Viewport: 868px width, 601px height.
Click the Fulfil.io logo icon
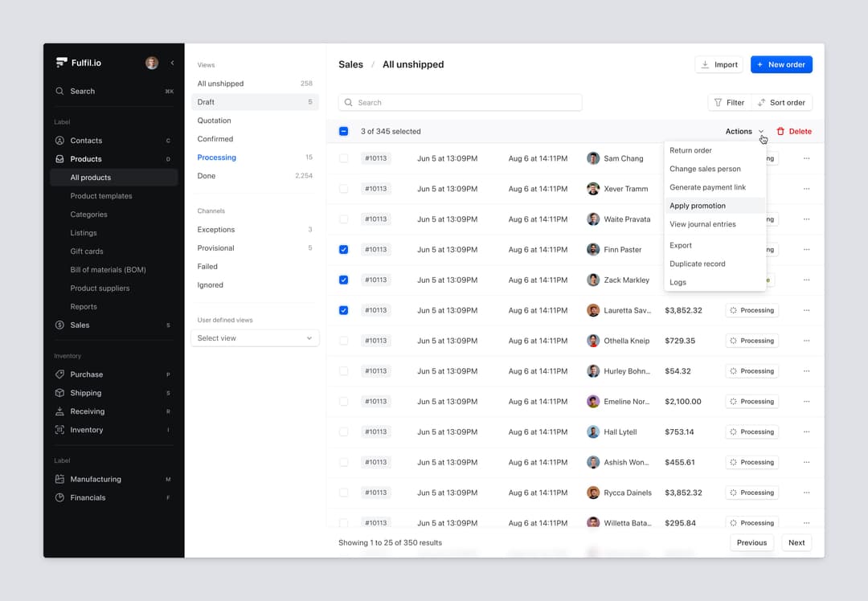(x=61, y=63)
